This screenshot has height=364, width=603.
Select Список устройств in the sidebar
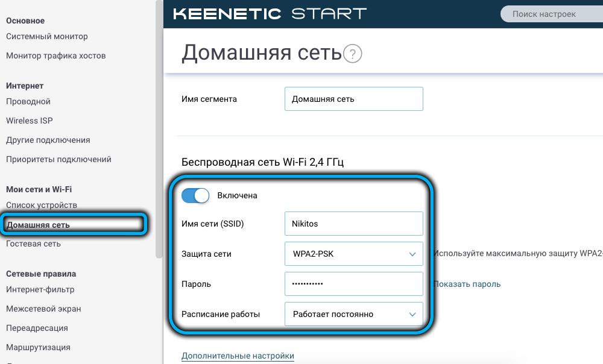click(x=42, y=205)
